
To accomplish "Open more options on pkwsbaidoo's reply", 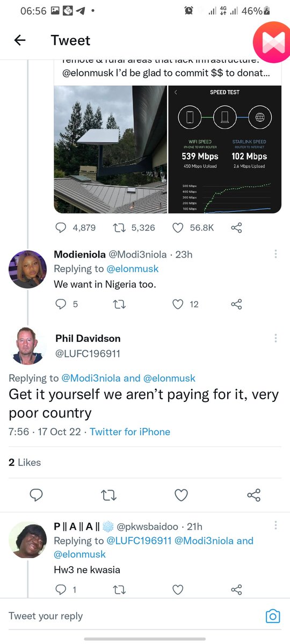I will tap(275, 525).
